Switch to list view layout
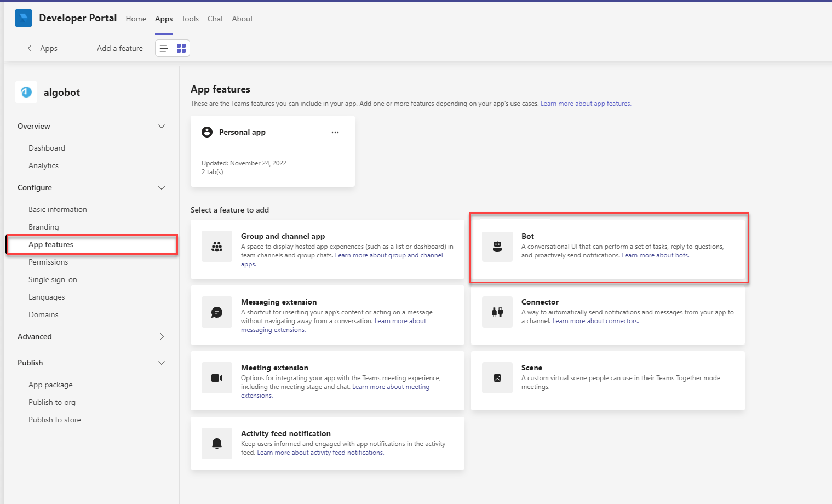 click(164, 48)
